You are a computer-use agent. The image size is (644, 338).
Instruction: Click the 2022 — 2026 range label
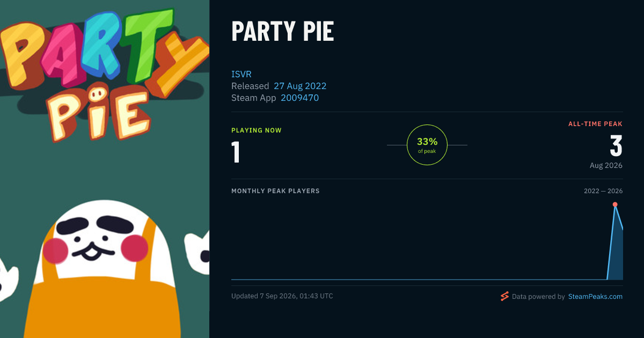click(x=603, y=191)
